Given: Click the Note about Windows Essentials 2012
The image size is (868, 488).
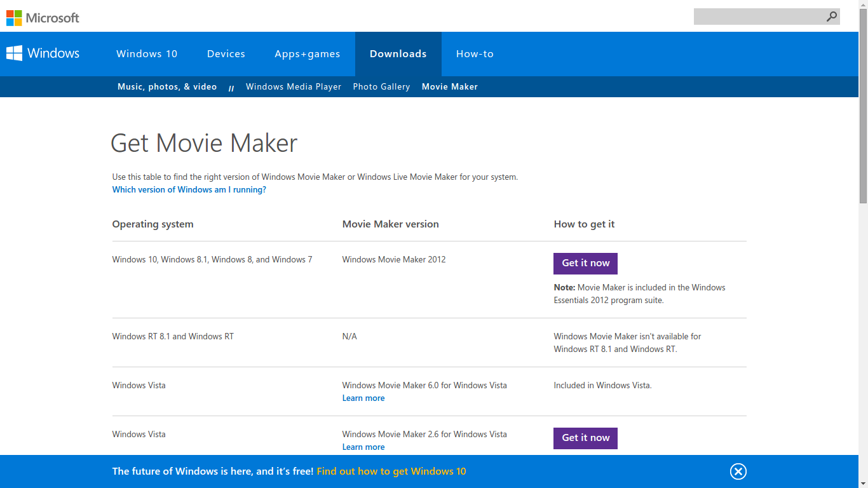Looking at the screenshot, I should (x=639, y=294).
